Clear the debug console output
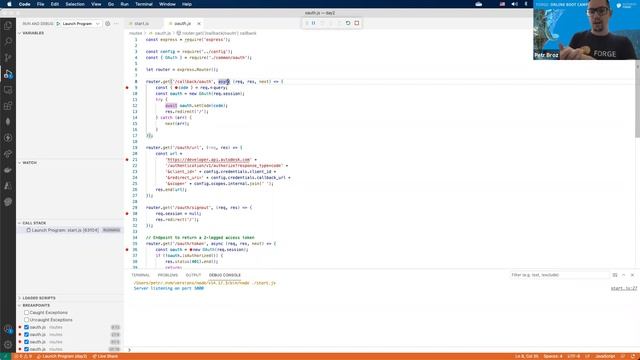Screen dimensions: 640x360 [x=615, y=275]
